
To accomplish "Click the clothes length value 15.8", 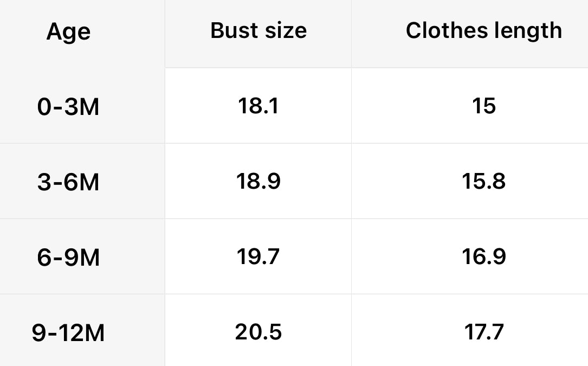I will (x=483, y=181).
